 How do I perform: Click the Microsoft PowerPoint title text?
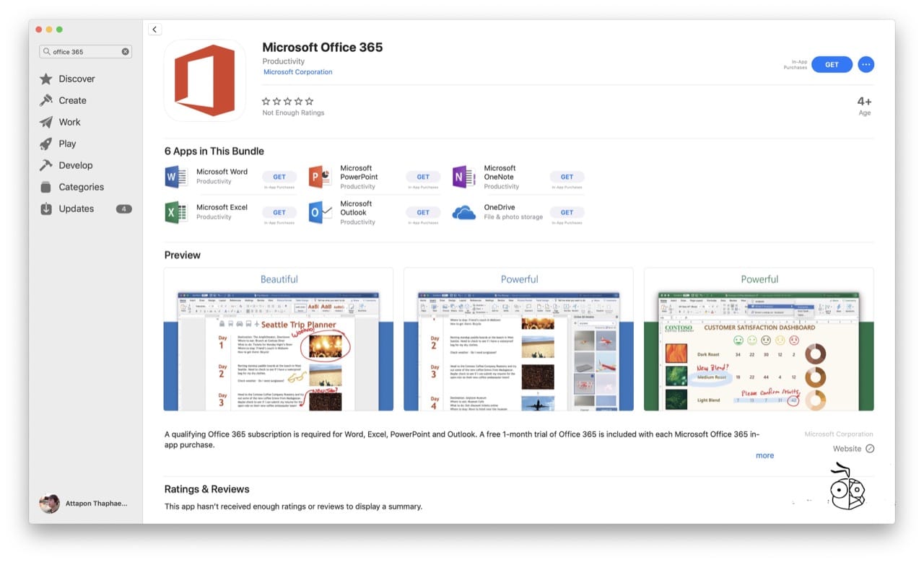[x=359, y=172]
